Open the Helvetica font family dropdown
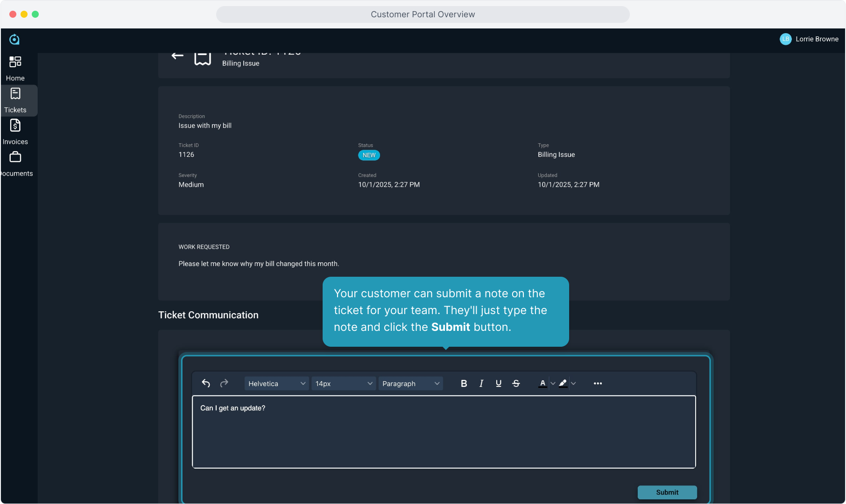The width and height of the screenshot is (846, 504). (x=276, y=383)
